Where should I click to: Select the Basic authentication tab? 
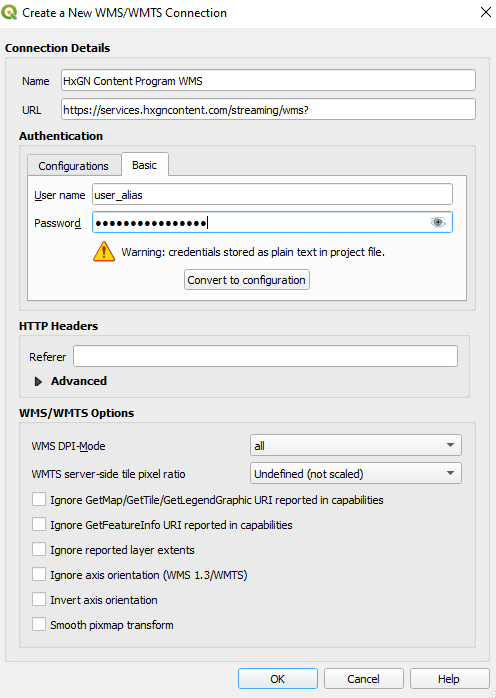(145, 165)
